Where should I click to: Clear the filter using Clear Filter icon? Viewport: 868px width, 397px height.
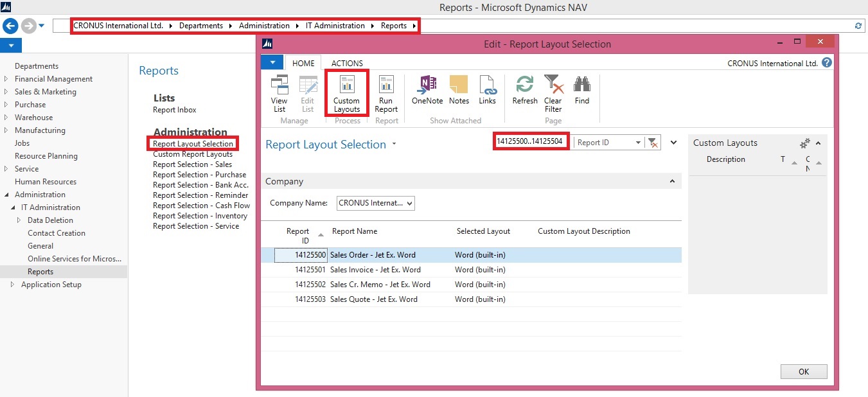point(553,93)
